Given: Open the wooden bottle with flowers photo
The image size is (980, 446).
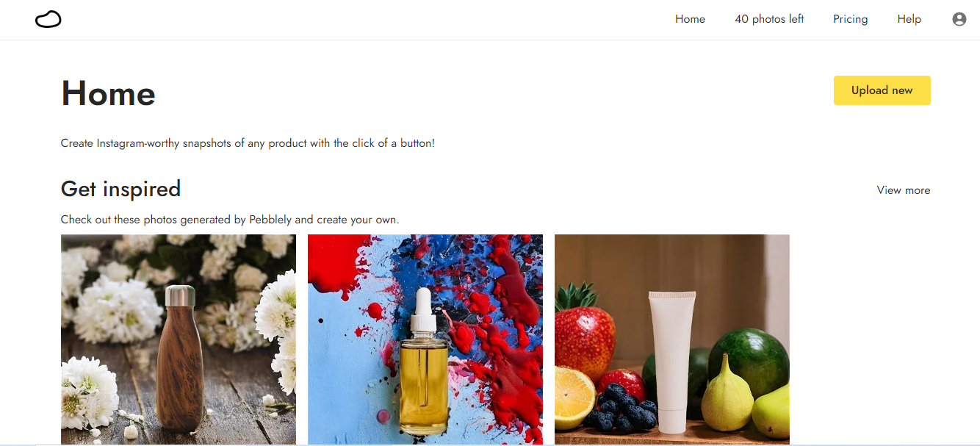Looking at the screenshot, I should pos(179,339).
